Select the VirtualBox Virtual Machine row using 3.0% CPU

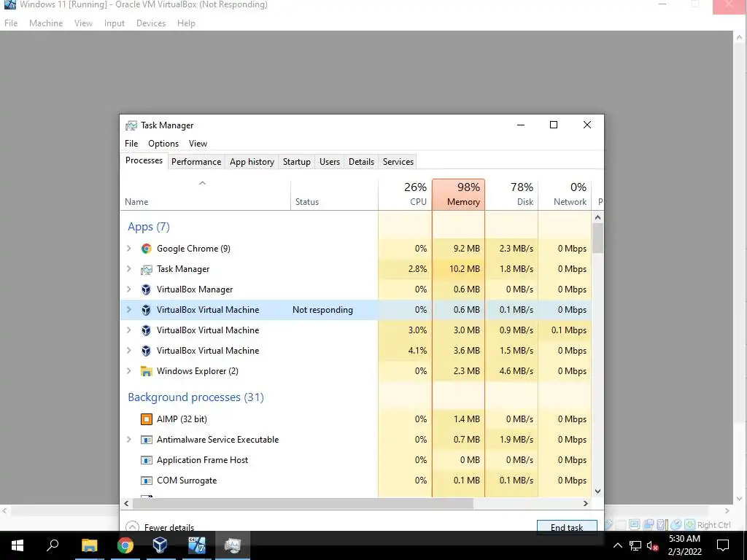coord(356,330)
